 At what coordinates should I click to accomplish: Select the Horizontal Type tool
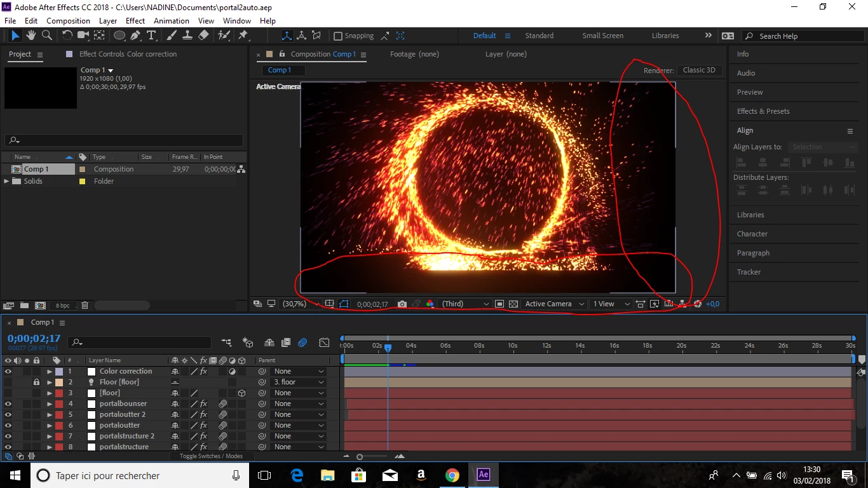151,36
